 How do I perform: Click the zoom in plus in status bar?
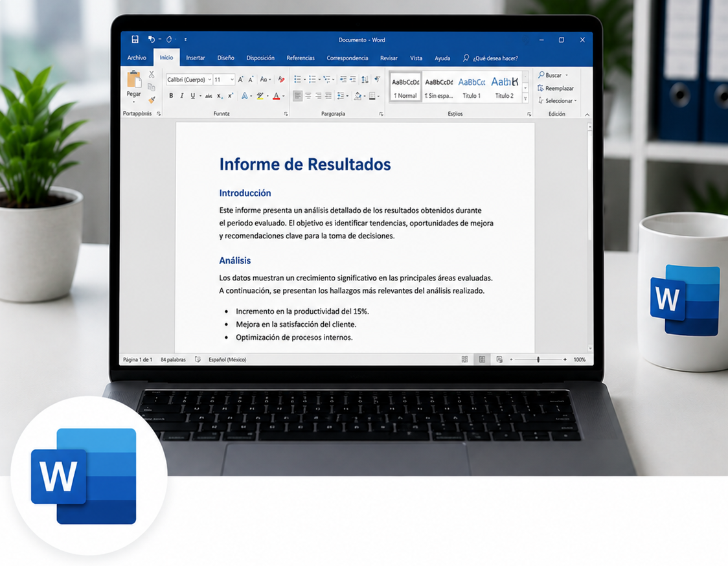click(x=565, y=359)
